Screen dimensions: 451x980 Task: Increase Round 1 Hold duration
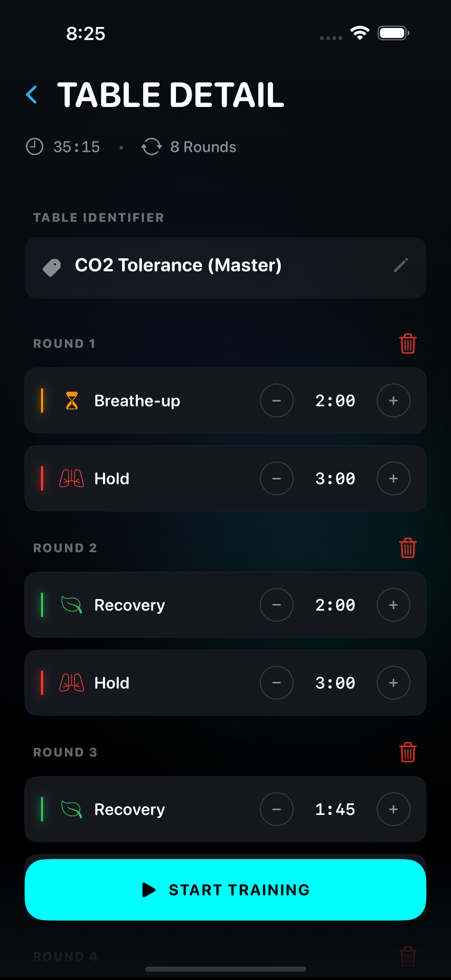393,479
